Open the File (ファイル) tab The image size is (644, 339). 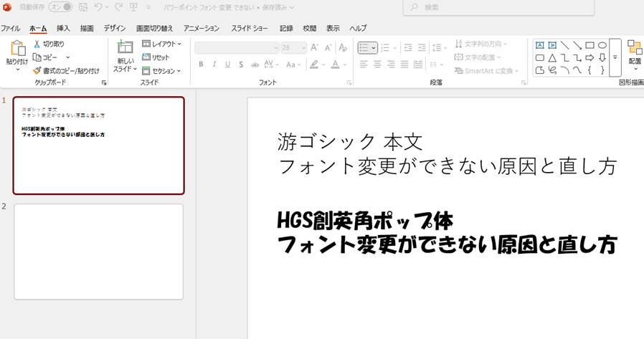point(10,29)
